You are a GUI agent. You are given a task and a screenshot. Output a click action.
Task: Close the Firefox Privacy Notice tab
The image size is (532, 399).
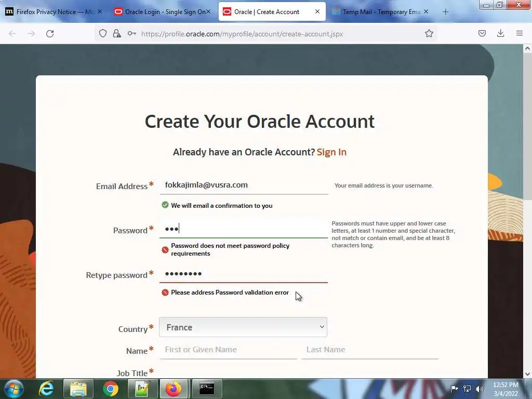pyautogui.click(x=100, y=11)
